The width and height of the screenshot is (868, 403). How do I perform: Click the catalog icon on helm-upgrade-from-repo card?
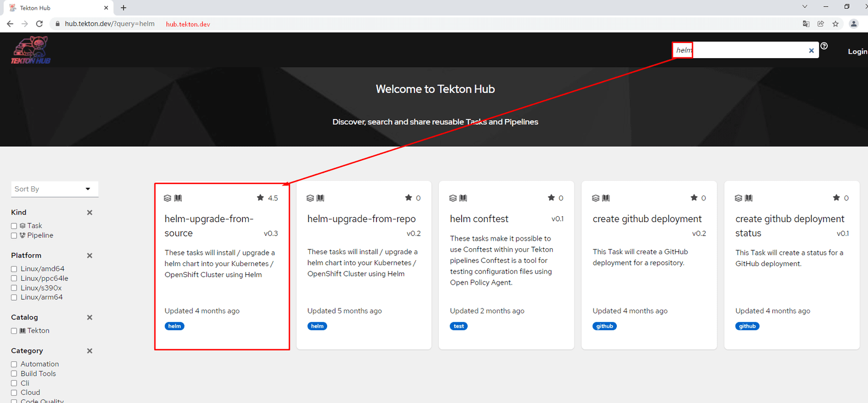point(321,198)
